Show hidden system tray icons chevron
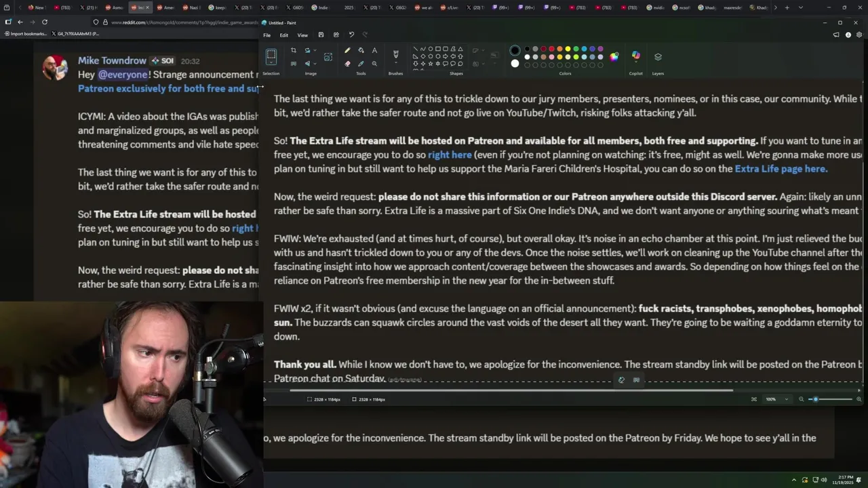This screenshot has width=868, height=488. tap(794, 480)
